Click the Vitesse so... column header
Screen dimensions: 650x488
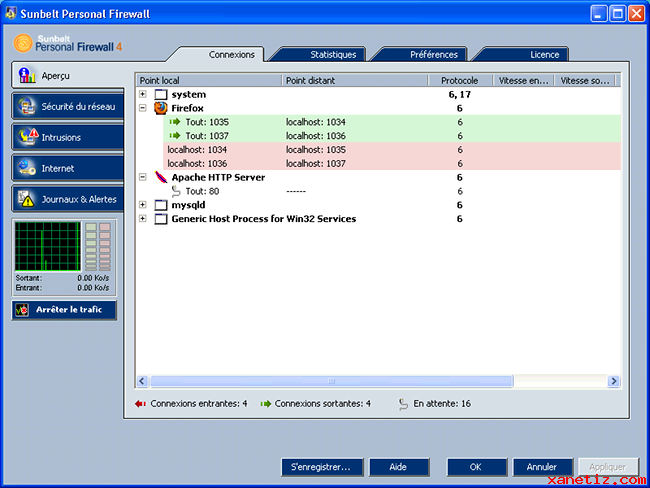pos(585,80)
